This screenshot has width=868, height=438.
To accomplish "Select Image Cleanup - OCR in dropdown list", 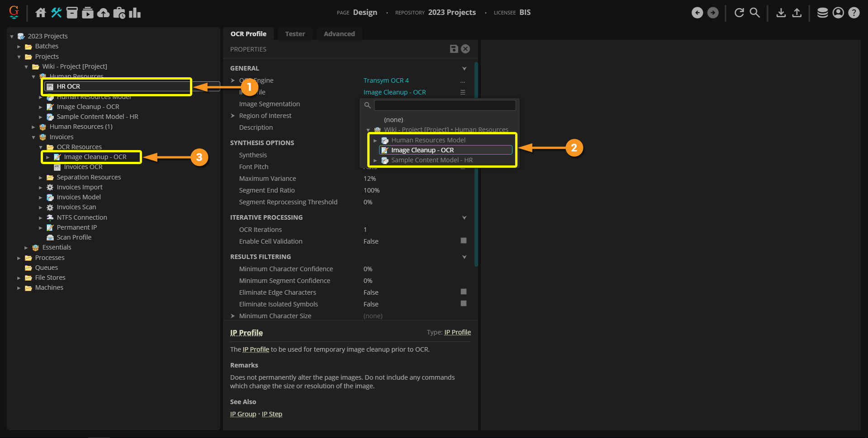I will [422, 150].
